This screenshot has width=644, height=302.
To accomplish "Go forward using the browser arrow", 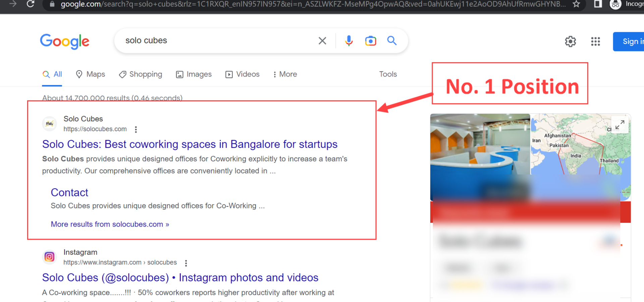I will click(x=13, y=4).
